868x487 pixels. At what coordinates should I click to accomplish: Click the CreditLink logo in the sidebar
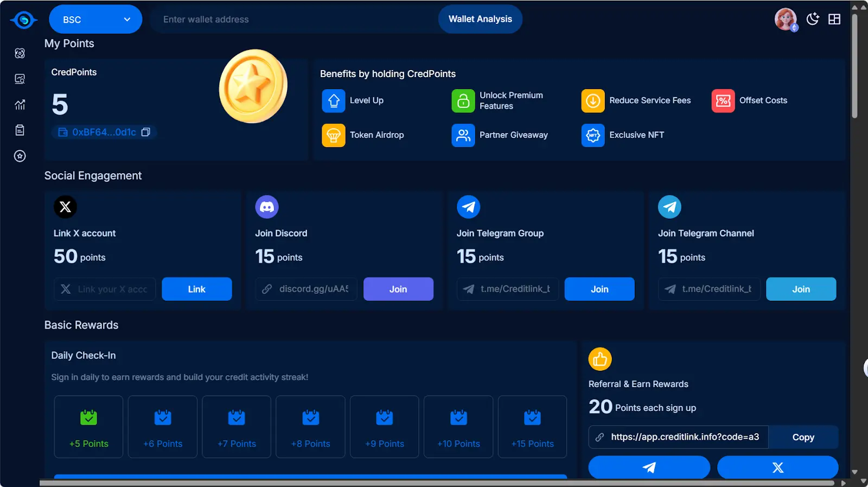tap(23, 20)
